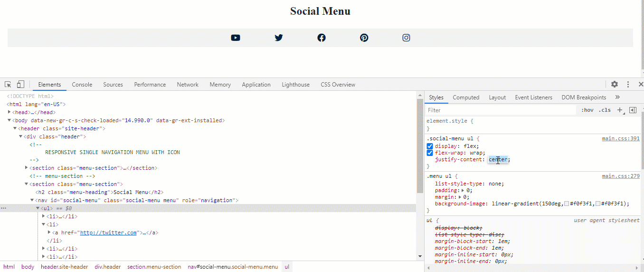Click the three dots beside the selected ul row
Image resolution: width=644 pixels, height=272 pixels.
[x=4, y=208]
